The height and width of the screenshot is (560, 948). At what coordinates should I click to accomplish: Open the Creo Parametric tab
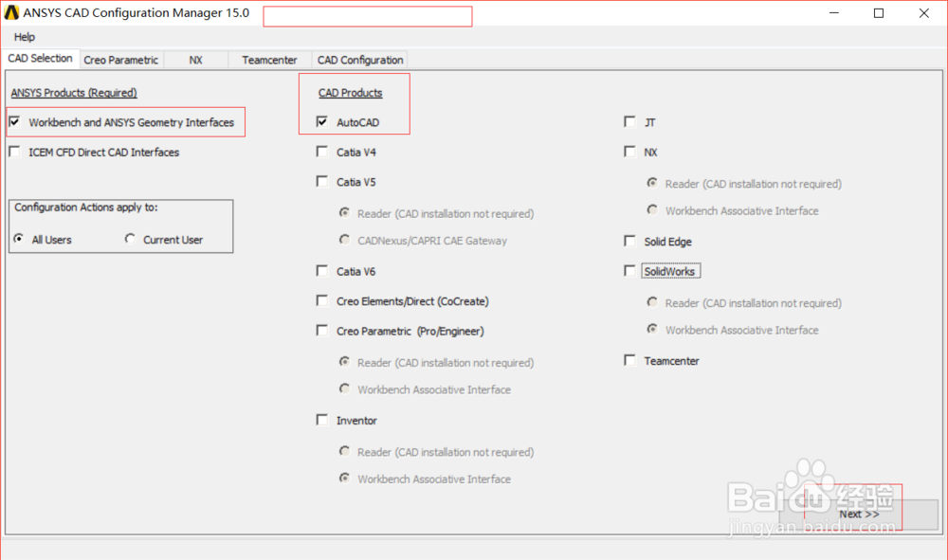[x=121, y=60]
